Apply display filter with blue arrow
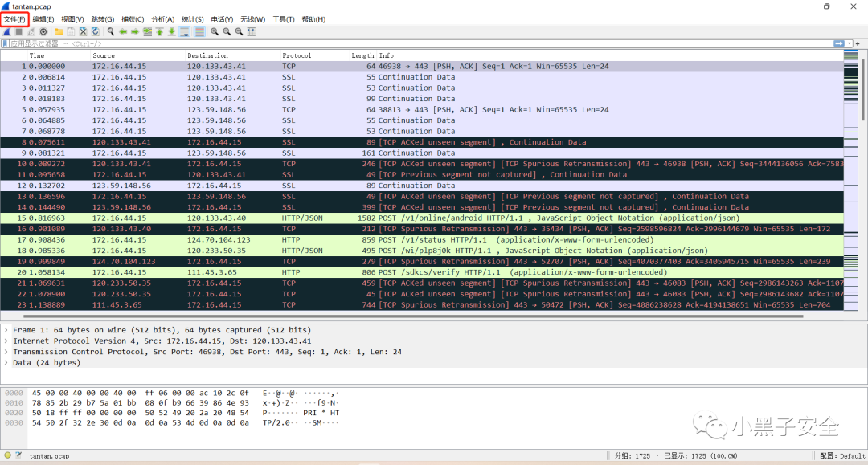Viewport: 868px width, 465px height. pos(839,43)
